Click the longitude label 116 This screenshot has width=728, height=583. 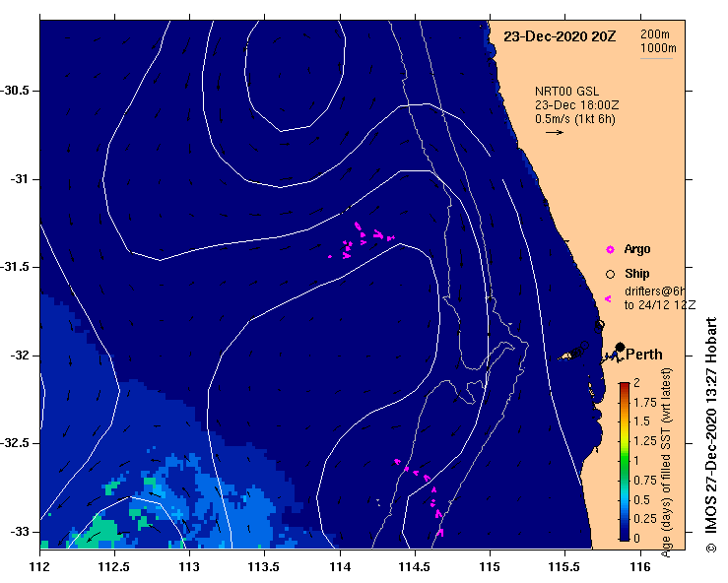pyautogui.click(x=640, y=567)
